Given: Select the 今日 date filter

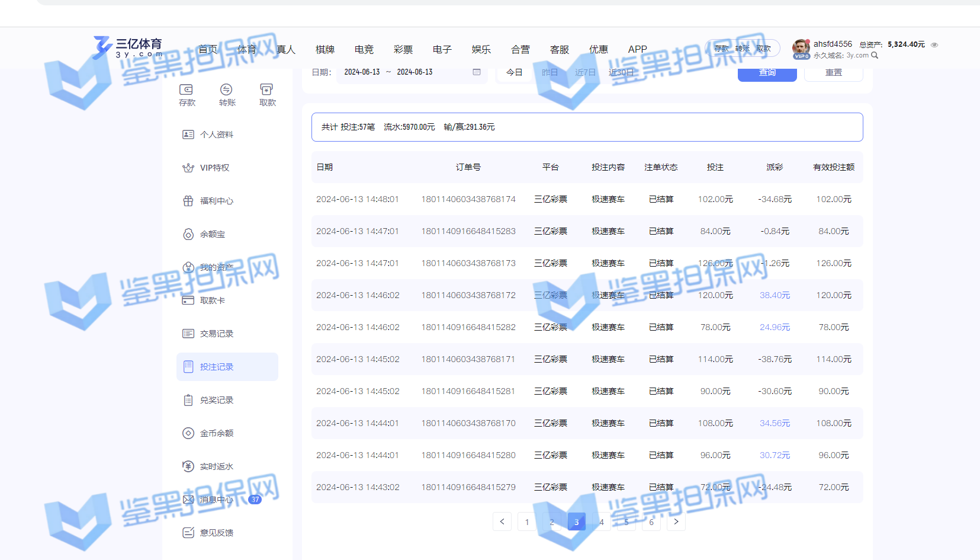Looking at the screenshot, I should [514, 72].
